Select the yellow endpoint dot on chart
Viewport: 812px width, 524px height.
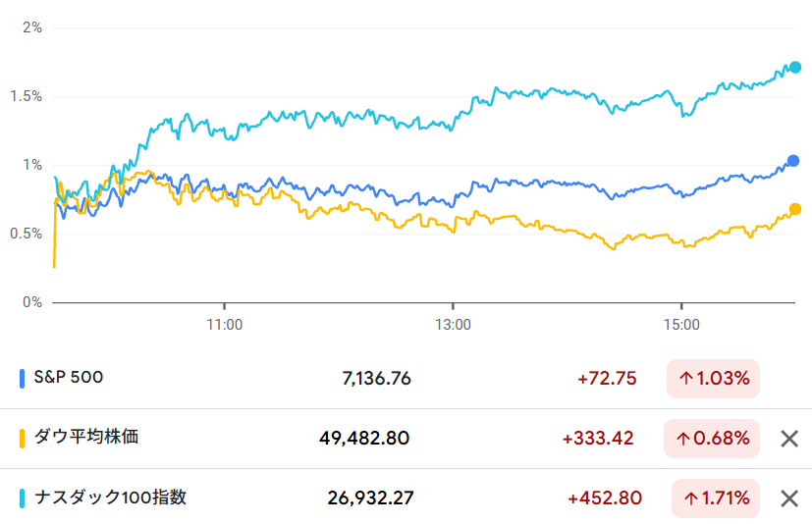(795, 209)
